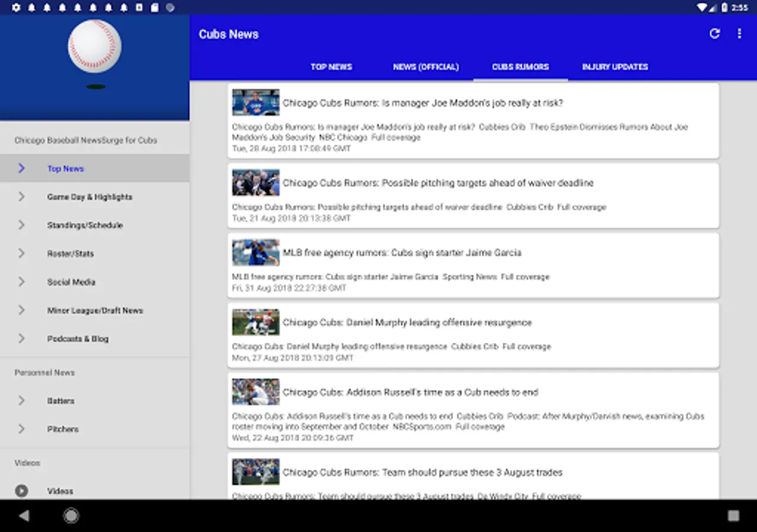Screen dimensions: 757x532
Task: Expand Standings/Schedule chevron
Action: (21, 225)
